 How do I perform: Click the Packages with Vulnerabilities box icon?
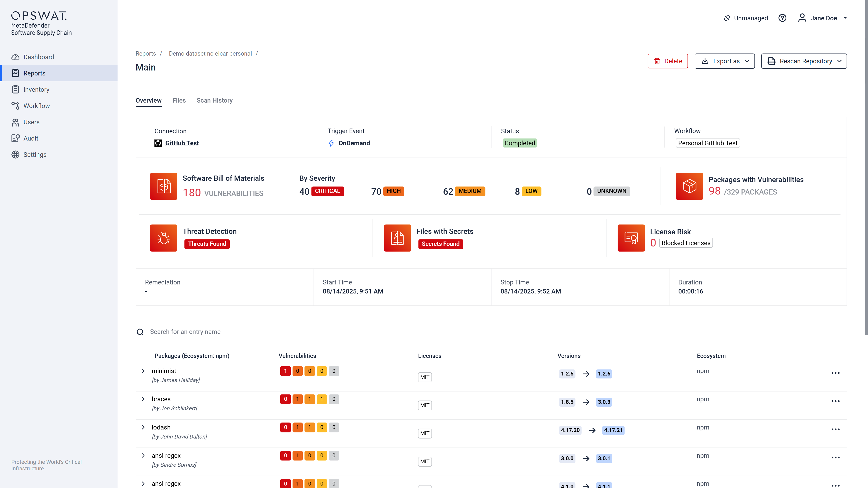click(x=689, y=186)
